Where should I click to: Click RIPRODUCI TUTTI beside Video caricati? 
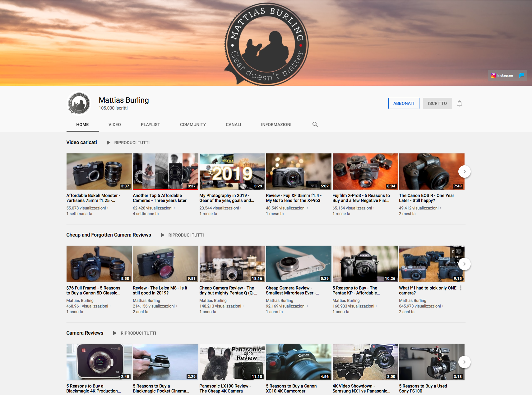(132, 143)
